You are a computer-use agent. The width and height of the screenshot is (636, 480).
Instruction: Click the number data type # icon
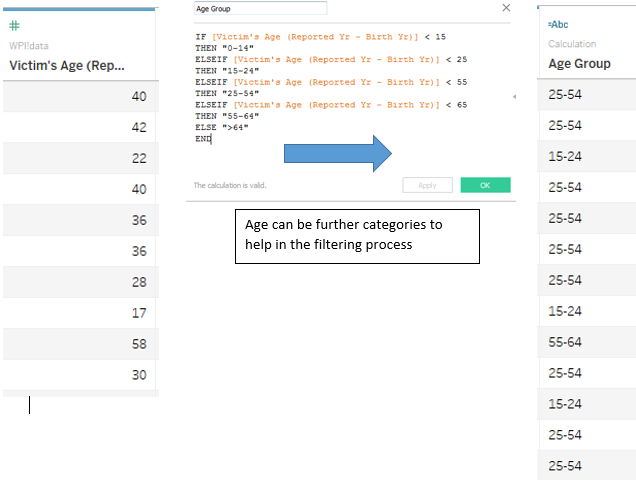coord(14,26)
